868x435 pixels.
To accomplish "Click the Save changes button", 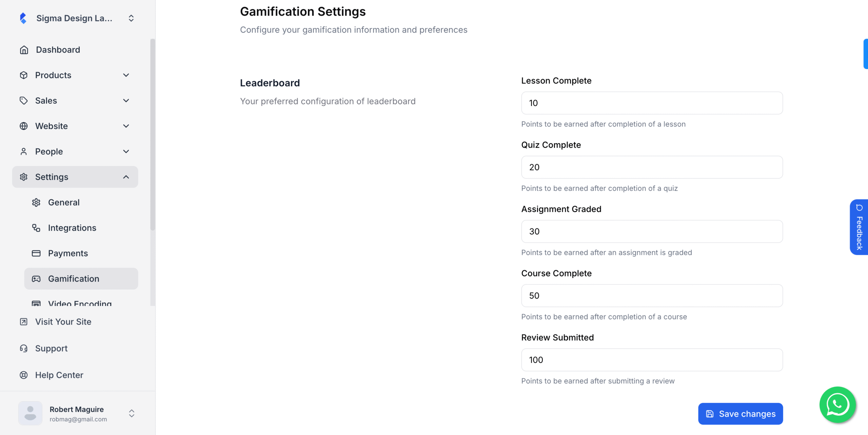I will pos(741,413).
